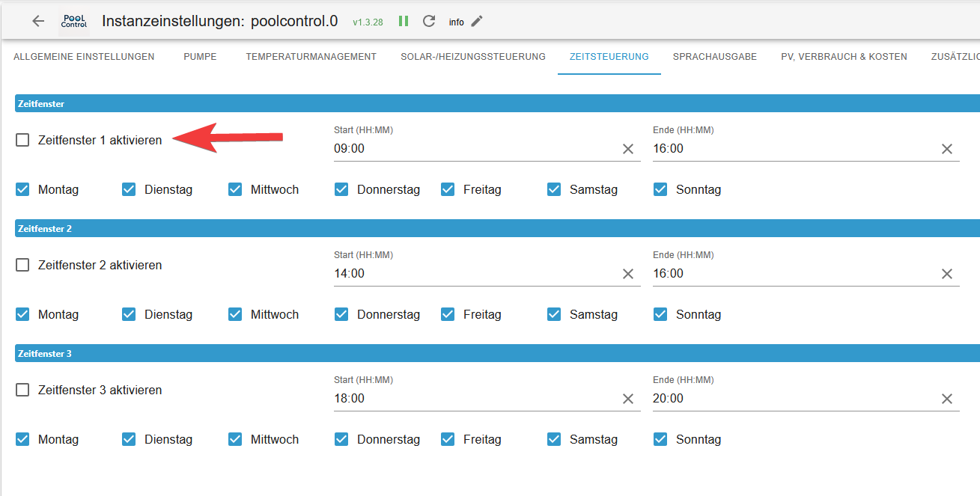Click the Zeitfenster 3 section header
The width and height of the screenshot is (980, 496).
[497, 353]
